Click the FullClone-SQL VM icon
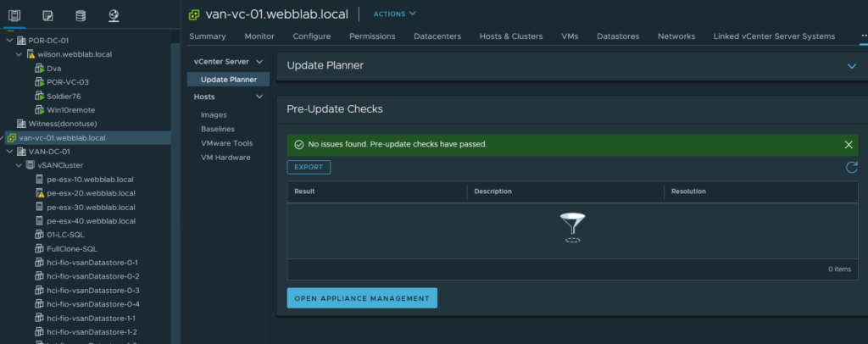The height and width of the screenshot is (344, 868). (x=39, y=249)
